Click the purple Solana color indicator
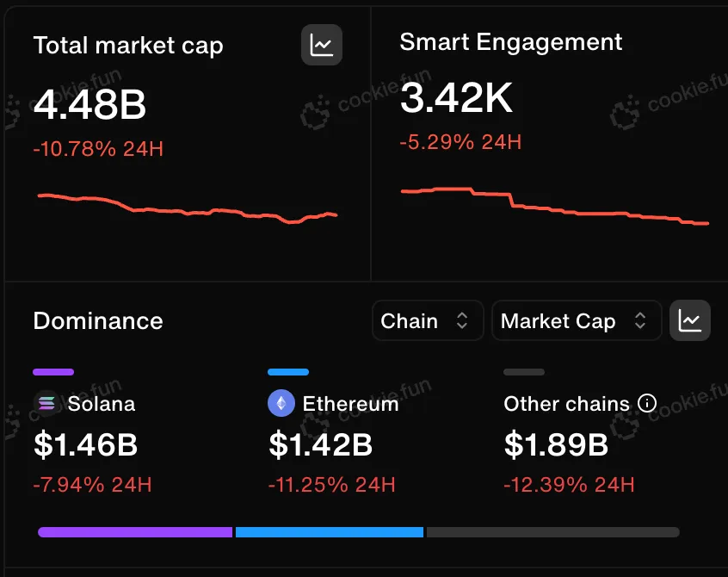728x577 pixels. (x=53, y=372)
